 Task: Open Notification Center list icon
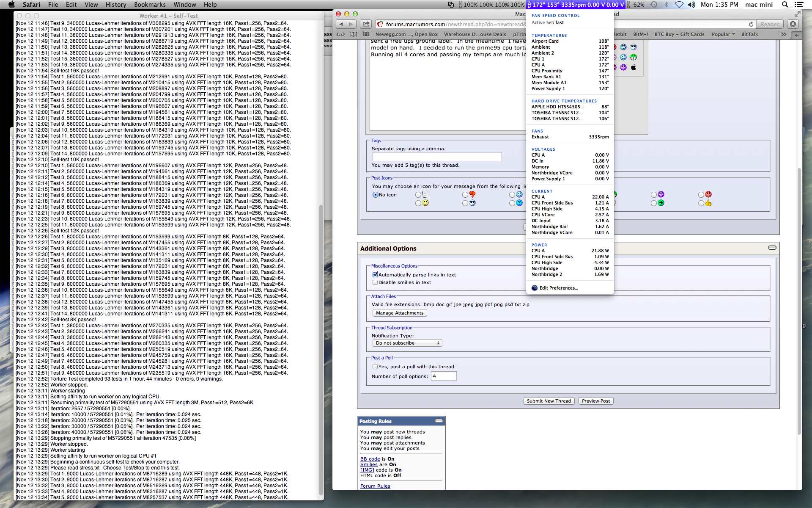(799, 5)
